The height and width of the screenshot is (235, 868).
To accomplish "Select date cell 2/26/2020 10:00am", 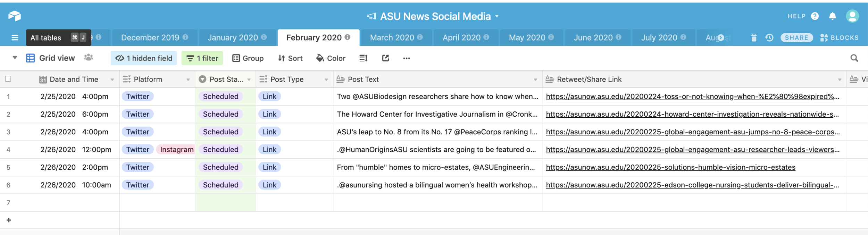I will point(76,185).
